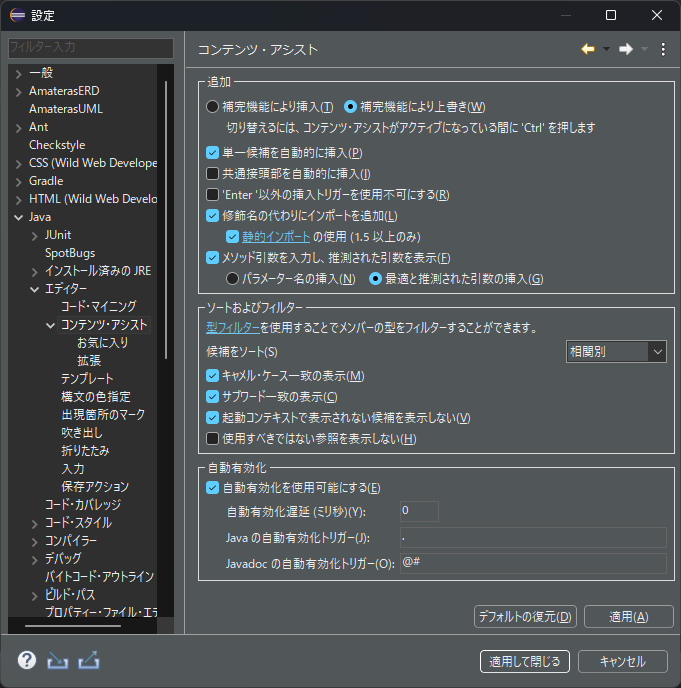Click the export preferences icon
Image resolution: width=681 pixels, height=688 pixels.
pos(89,660)
